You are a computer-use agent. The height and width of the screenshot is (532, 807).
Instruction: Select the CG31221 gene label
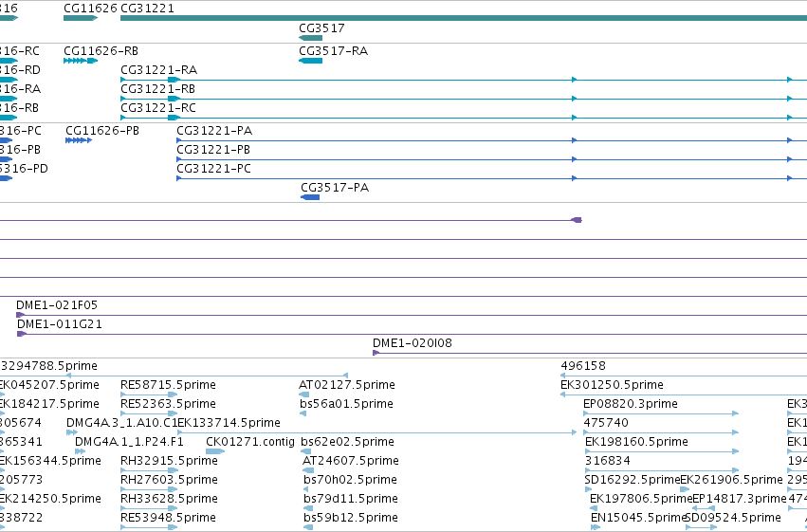coord(147,9)
